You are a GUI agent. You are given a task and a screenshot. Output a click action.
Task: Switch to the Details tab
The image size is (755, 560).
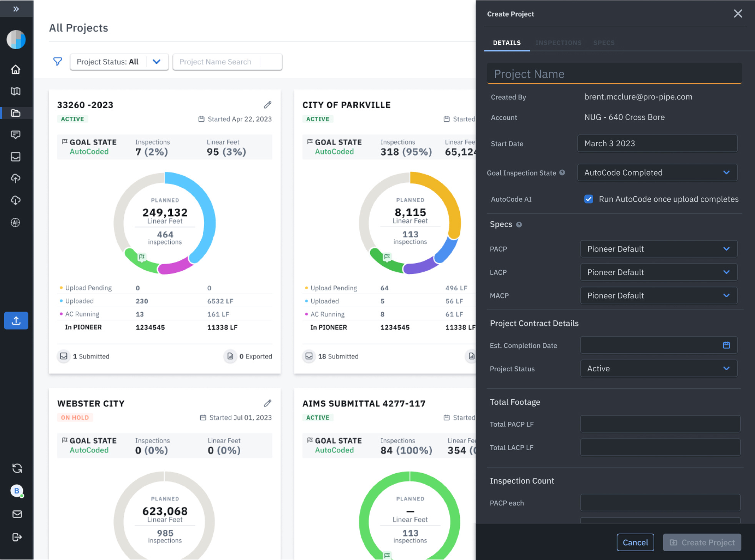coord(507,43)
